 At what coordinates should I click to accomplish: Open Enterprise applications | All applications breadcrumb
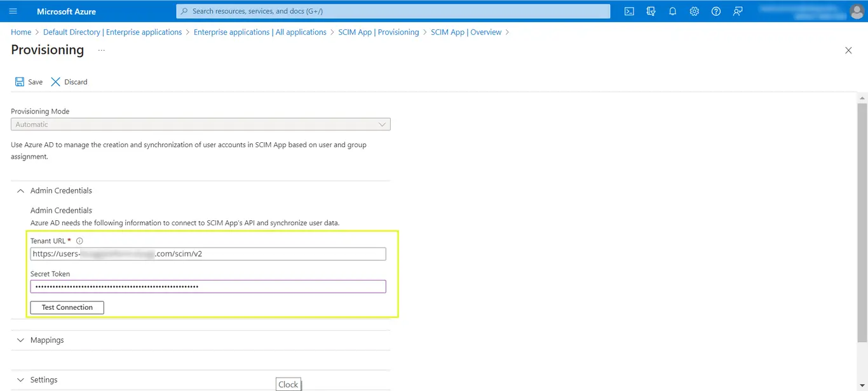[x=260, y=32]
